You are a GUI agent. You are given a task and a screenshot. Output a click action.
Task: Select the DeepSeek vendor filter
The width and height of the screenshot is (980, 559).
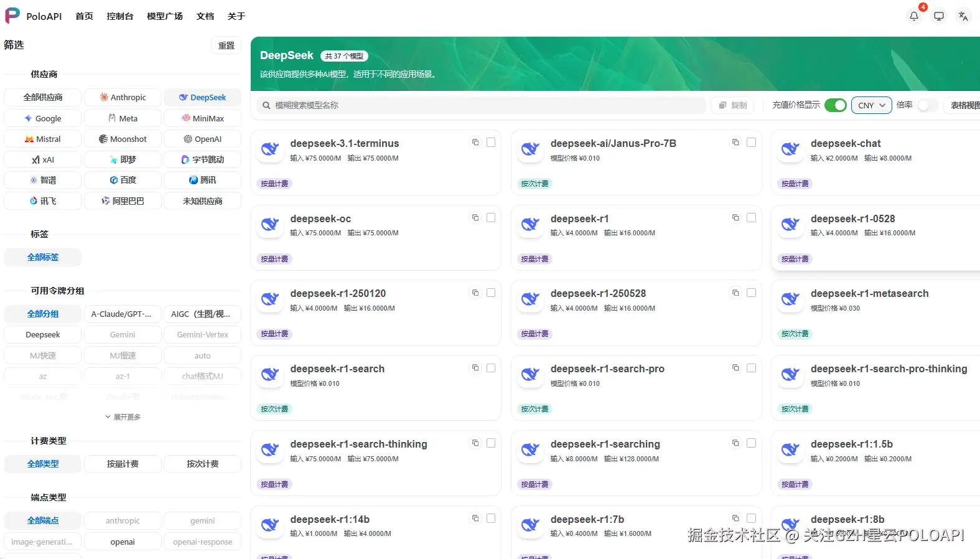tap(202, 97)
